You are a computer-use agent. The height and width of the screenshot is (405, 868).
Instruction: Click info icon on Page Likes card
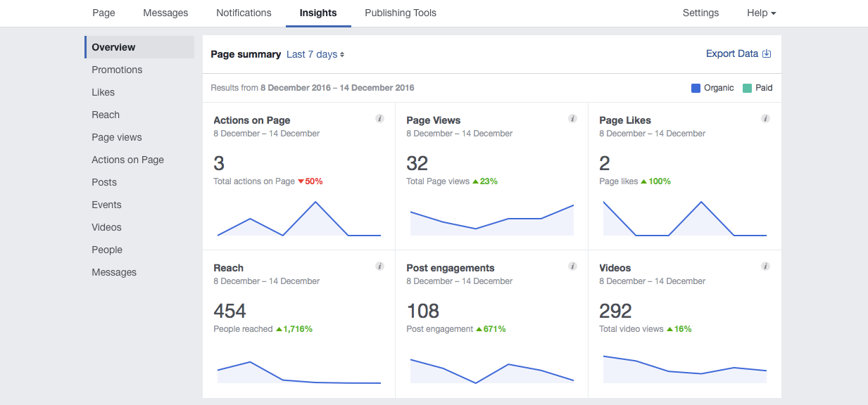pos(766,119)
